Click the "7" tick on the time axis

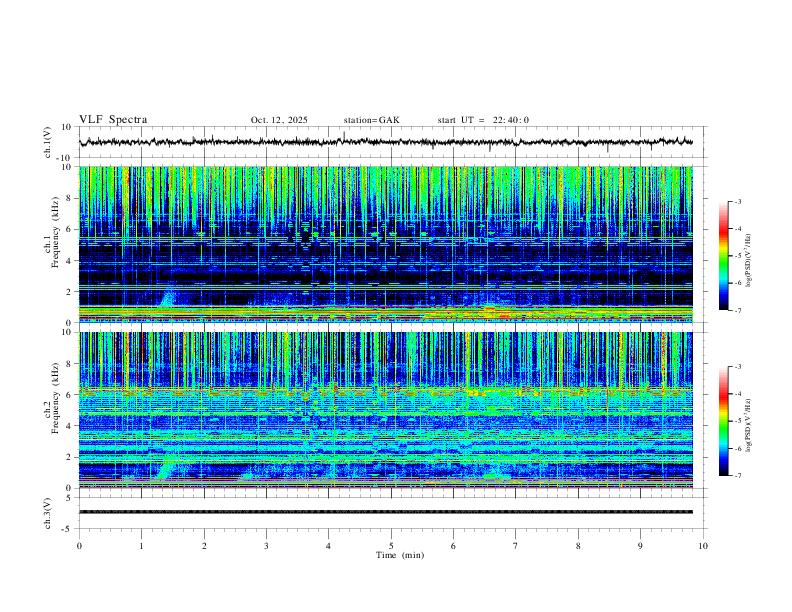pos(516,546)
